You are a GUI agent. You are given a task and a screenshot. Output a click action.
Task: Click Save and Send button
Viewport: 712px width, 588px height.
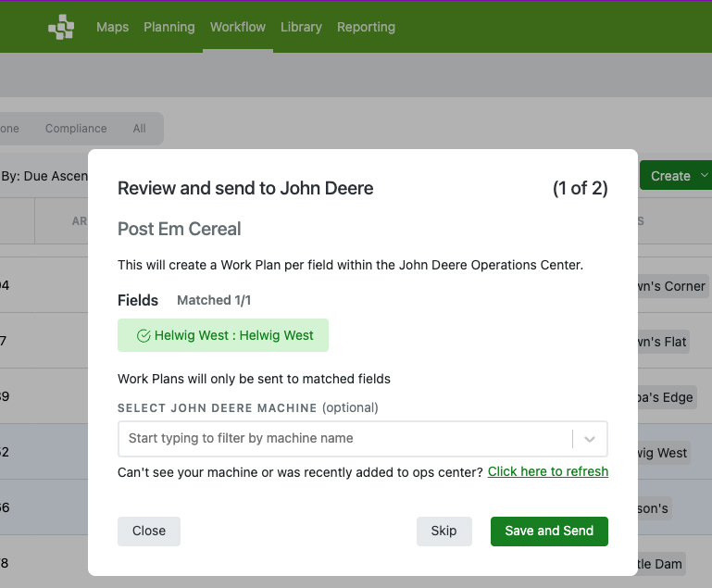pos(549,531)
